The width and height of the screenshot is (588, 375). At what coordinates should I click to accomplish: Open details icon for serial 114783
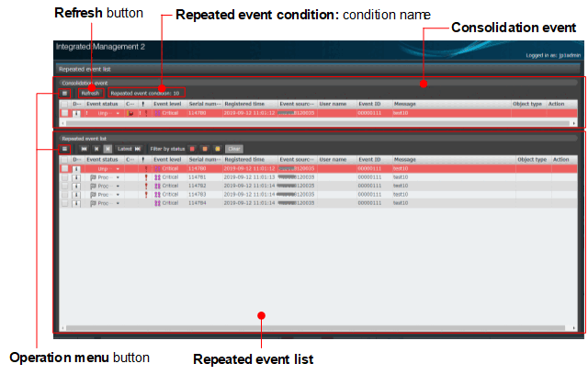[x=76, y=195]
